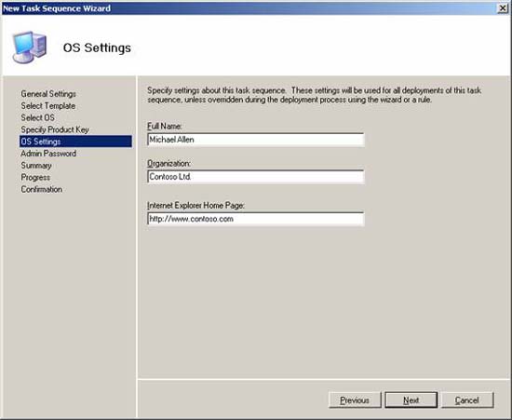This screenshot has height=420, width=512.
Task: Select the Progress step in sidebar
Action: [x=35, y=177]
